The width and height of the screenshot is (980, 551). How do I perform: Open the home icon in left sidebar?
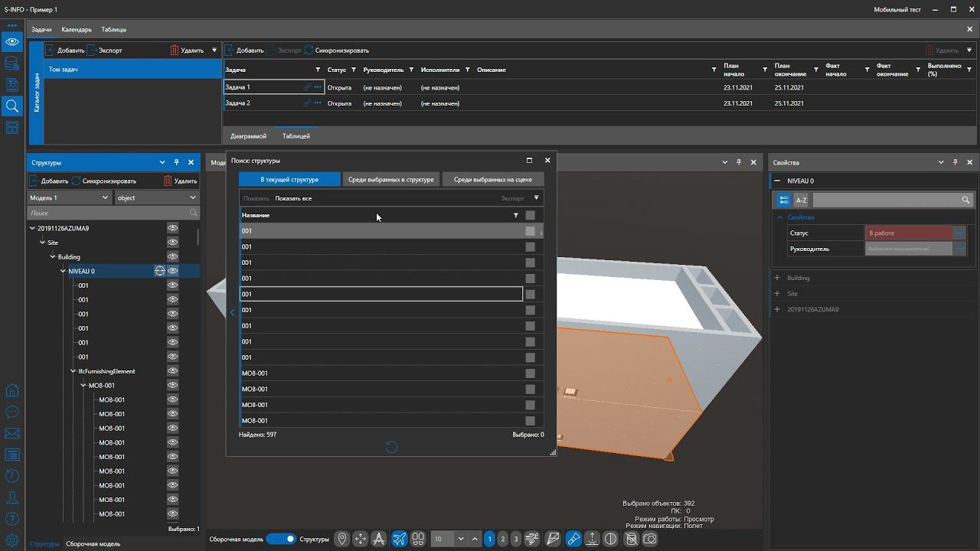(11, 390)
